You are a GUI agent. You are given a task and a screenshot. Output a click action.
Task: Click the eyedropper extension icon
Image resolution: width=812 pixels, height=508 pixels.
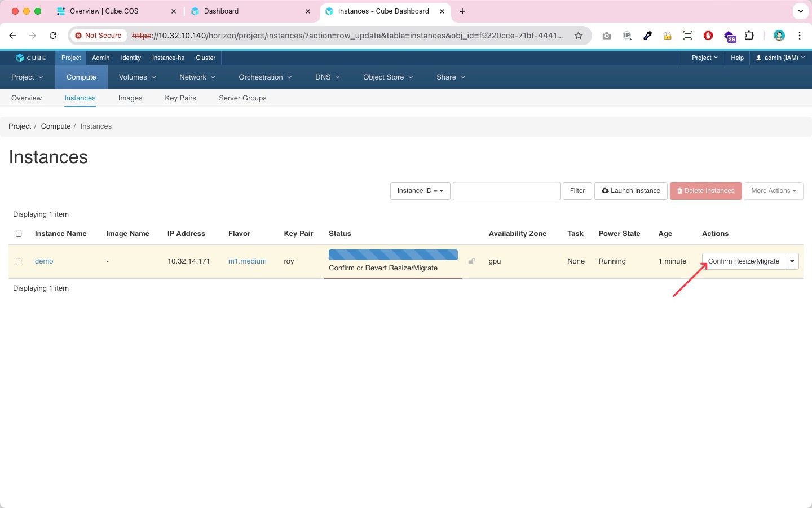click(647, 36)
